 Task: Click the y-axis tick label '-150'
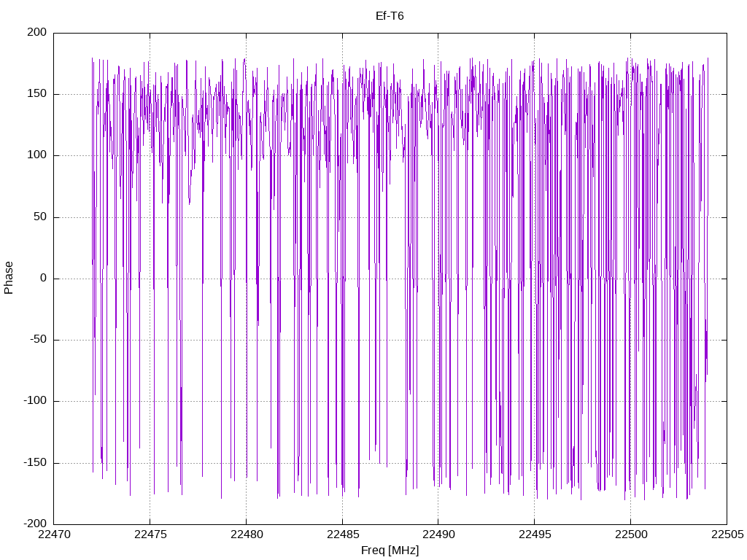coord(35,462)
